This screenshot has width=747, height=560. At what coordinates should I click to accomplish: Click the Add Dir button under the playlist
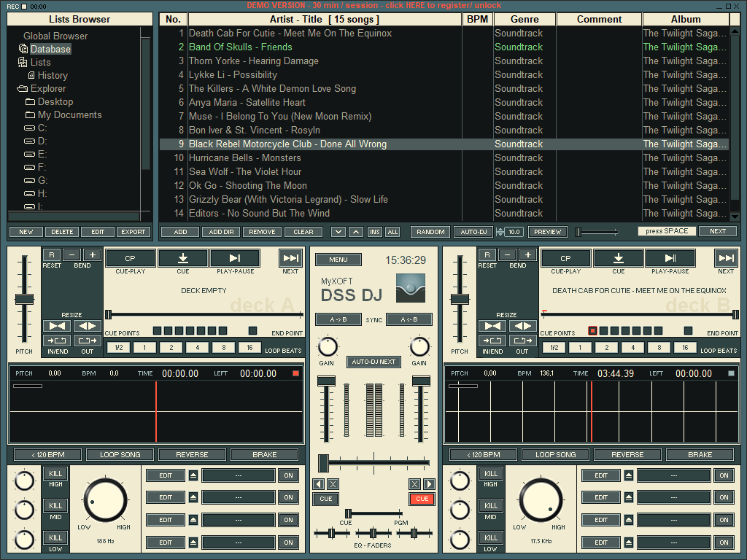221,232
